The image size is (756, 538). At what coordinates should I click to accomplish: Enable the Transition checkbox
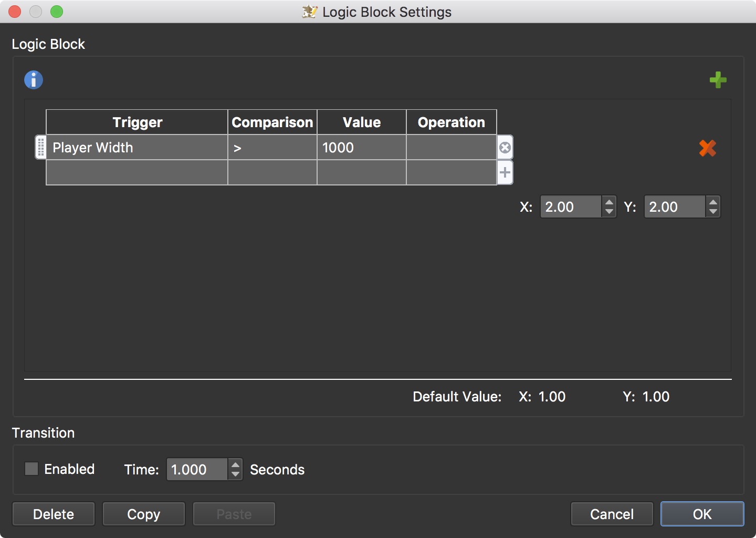click(32, 469)
